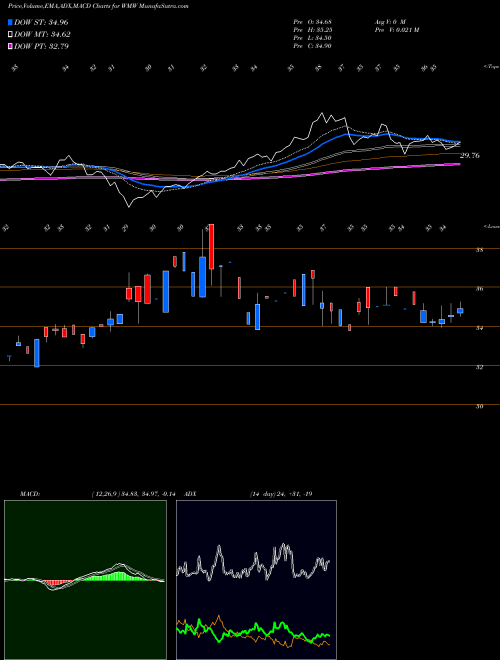Click the 'Avg V: 0 M' volume text
The image size is (500, 660).
(389, 21)
